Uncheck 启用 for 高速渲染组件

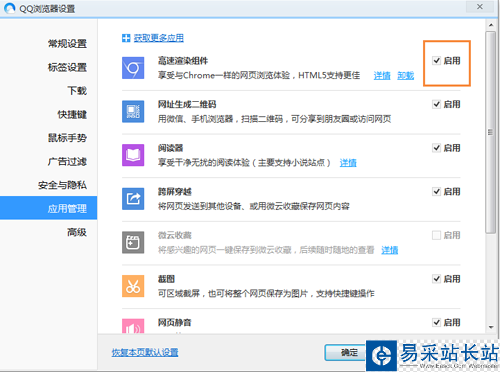pyautogui.click(x=436, y=61)
